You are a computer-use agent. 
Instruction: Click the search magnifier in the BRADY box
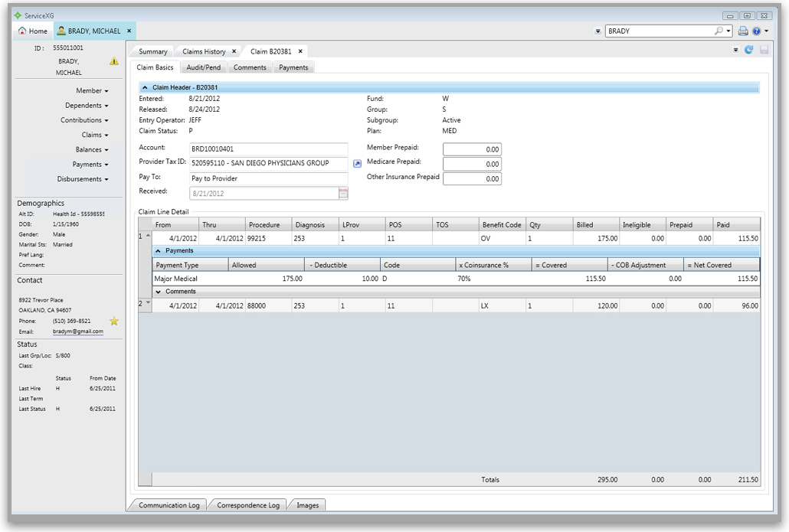point(719,31)
